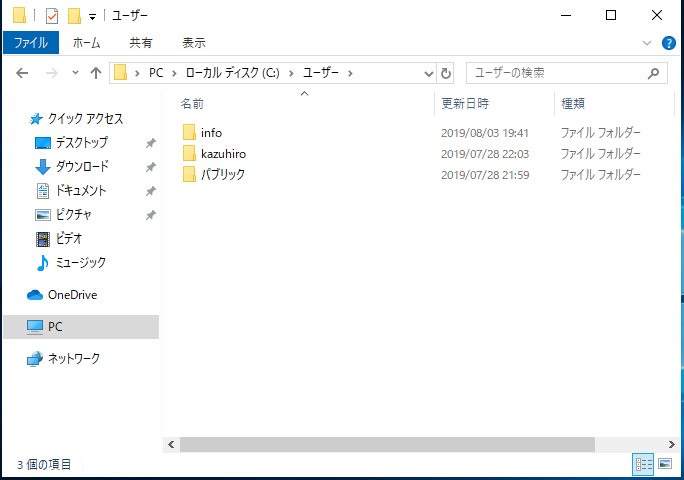Switch to the 表示 ribbon tab

[194, 43]
